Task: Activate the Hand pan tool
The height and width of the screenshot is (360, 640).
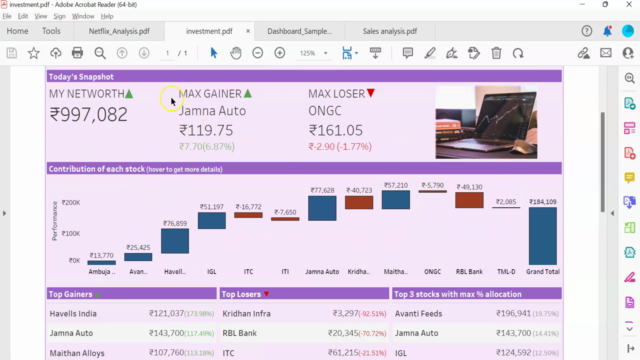Action: coord(236,53)
